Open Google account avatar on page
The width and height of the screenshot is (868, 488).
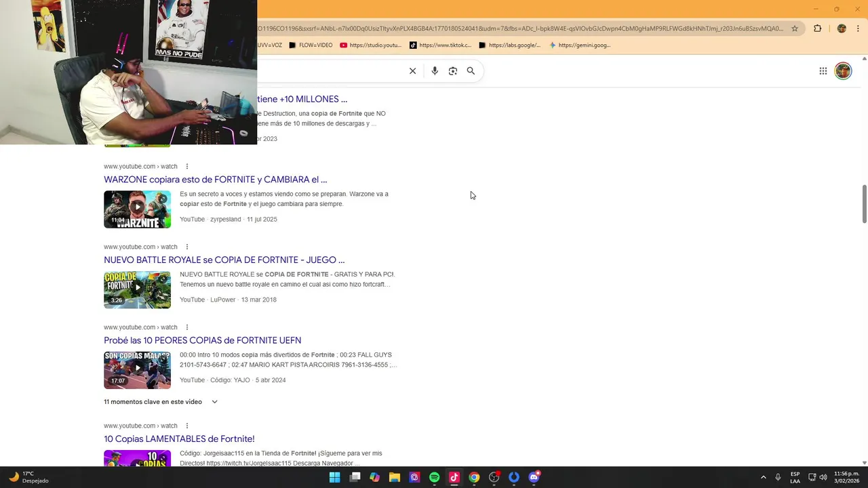click(843, 71)
